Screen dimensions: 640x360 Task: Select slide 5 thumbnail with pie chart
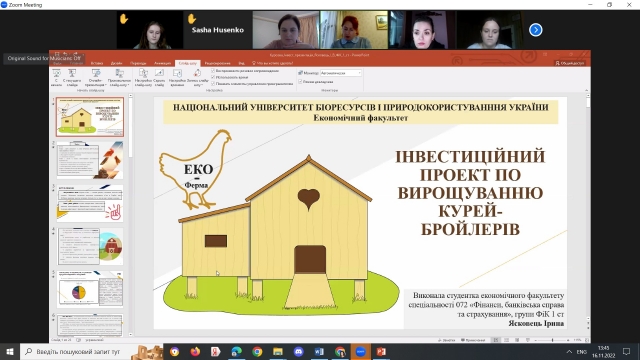(x=90, y=290)
